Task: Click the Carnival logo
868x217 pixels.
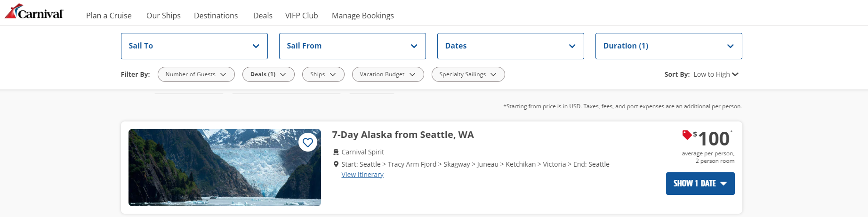Action: pos(34,12)
